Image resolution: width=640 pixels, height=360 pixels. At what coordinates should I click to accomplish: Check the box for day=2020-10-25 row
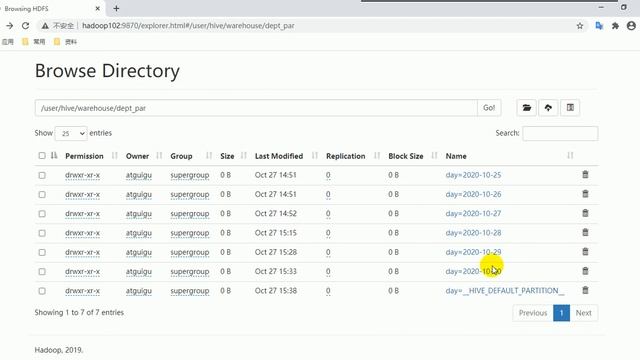click(x=42, y=175)
